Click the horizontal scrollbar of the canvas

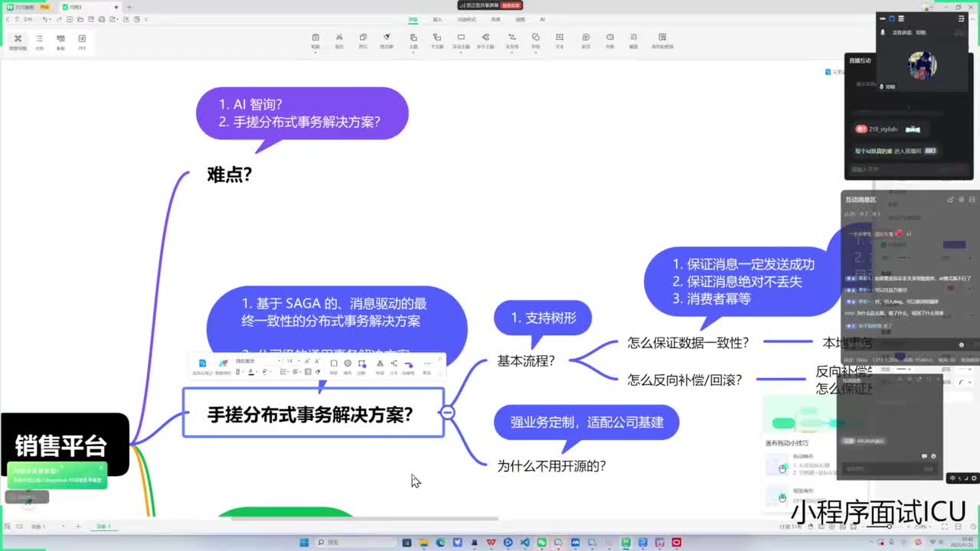pyautogui.click(x=364, y=518)
